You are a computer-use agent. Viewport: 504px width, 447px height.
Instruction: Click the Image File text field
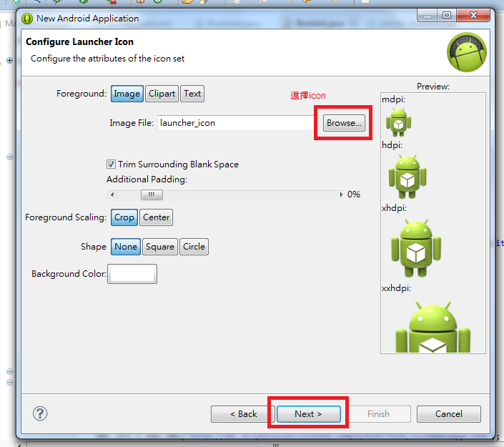237,123
